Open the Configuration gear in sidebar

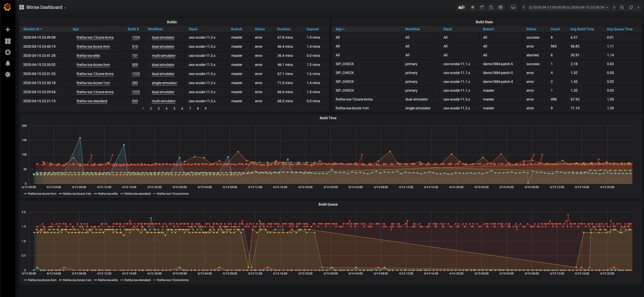coord(8,75)
